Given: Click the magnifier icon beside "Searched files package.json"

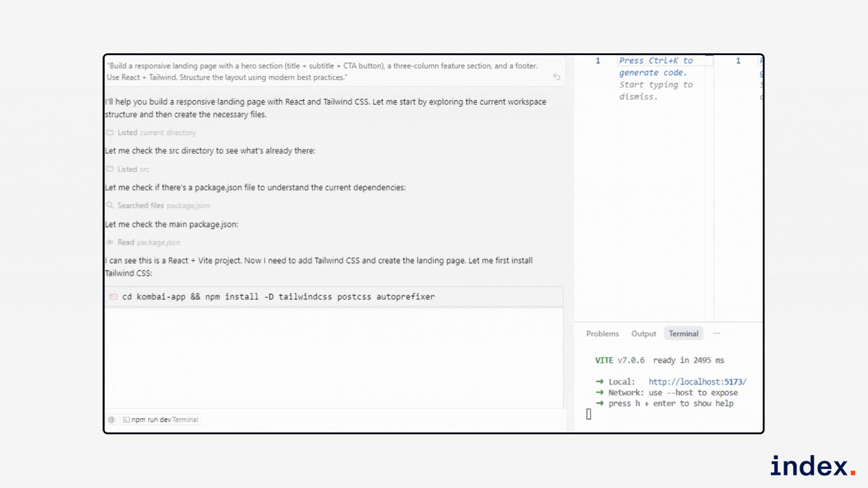Looking at the screenshot, I should coord(110,205).
